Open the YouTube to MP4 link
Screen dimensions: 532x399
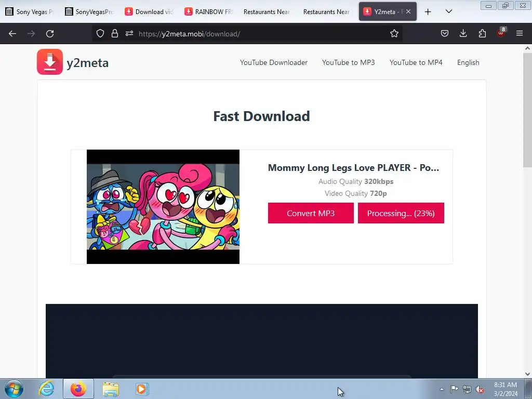[x=416, y=62]
